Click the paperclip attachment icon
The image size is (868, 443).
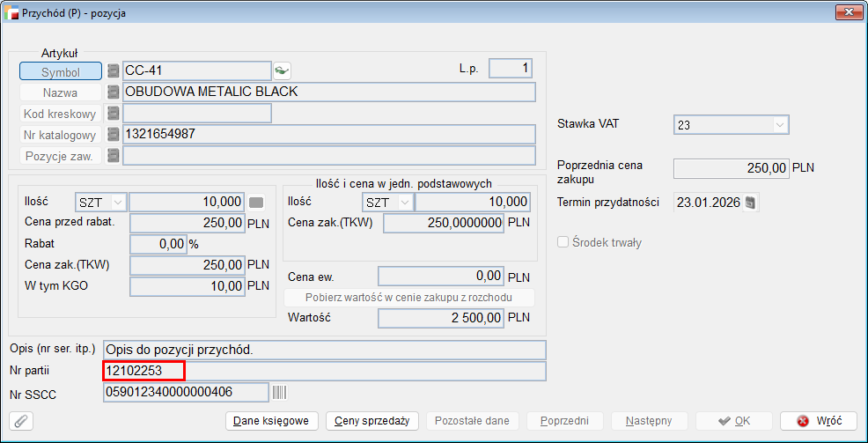(19, 421)
